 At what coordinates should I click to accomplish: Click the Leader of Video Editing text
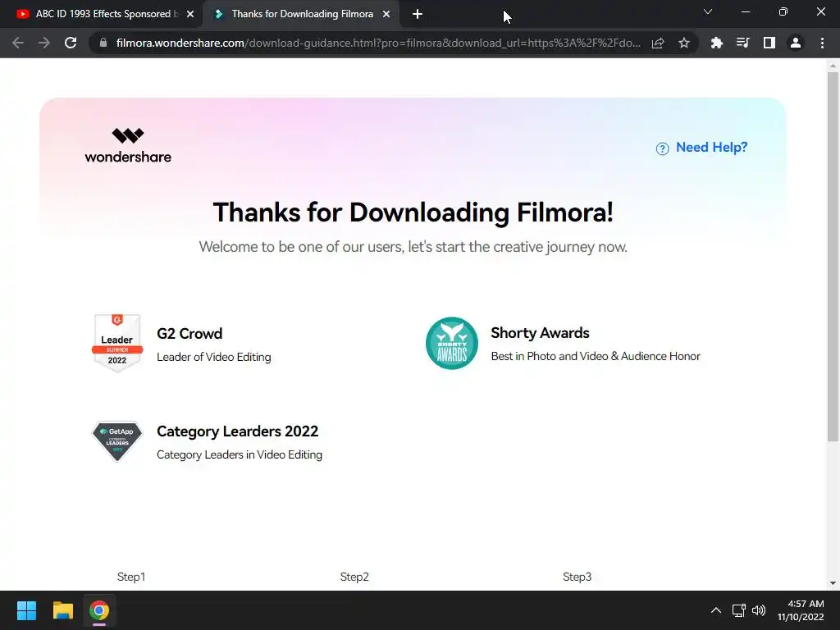(x=214, y=358)
